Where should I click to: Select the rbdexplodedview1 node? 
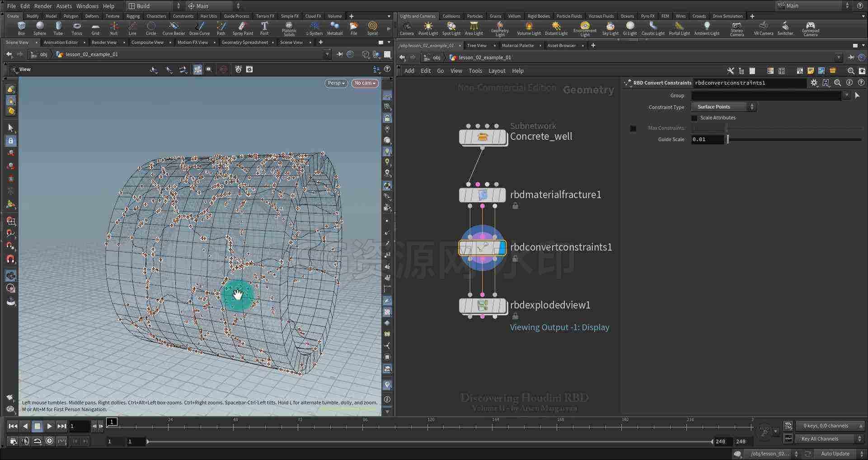482,305
